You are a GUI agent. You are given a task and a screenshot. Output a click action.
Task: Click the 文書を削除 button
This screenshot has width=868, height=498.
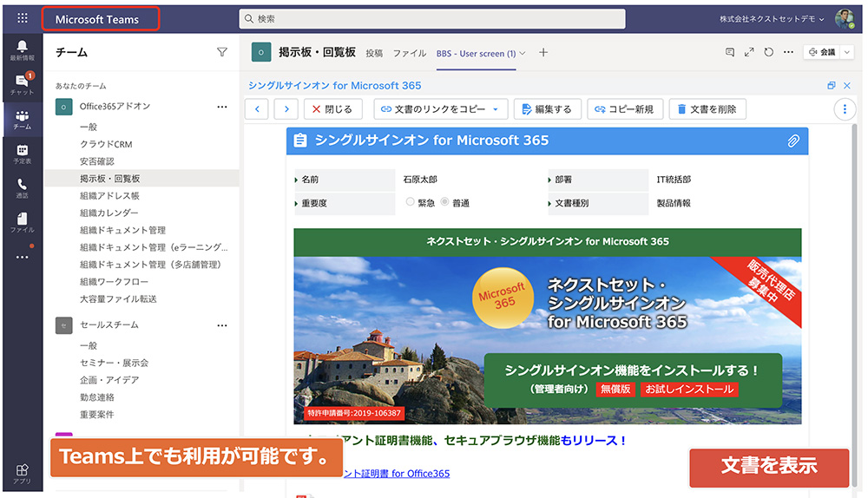(707, 109)
